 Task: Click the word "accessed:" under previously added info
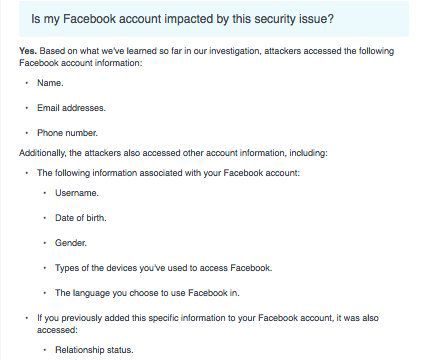57,330
